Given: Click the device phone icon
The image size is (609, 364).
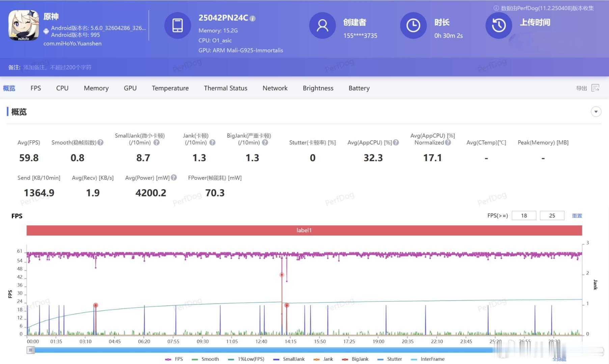Looking at the screenshot, I should tap(177, 26).
